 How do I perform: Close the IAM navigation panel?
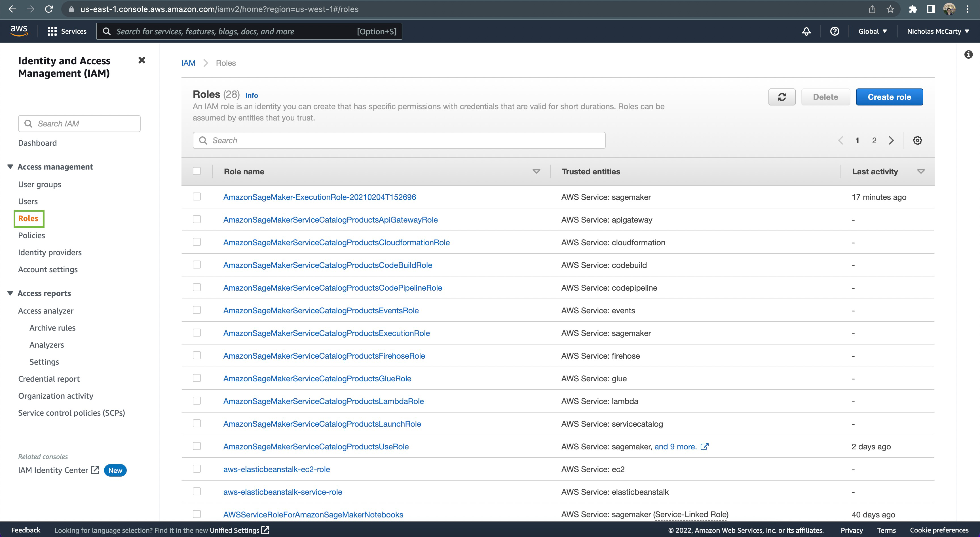[141, 60]
